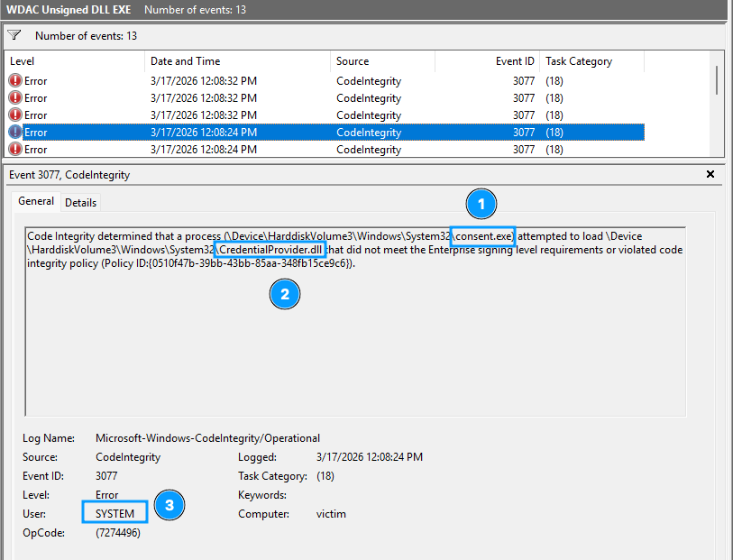Image resolution: width=733 pixels, height=560 pixels.
Task: Click the numbered badge 3 beside SYSTEM
Action: 169,505
